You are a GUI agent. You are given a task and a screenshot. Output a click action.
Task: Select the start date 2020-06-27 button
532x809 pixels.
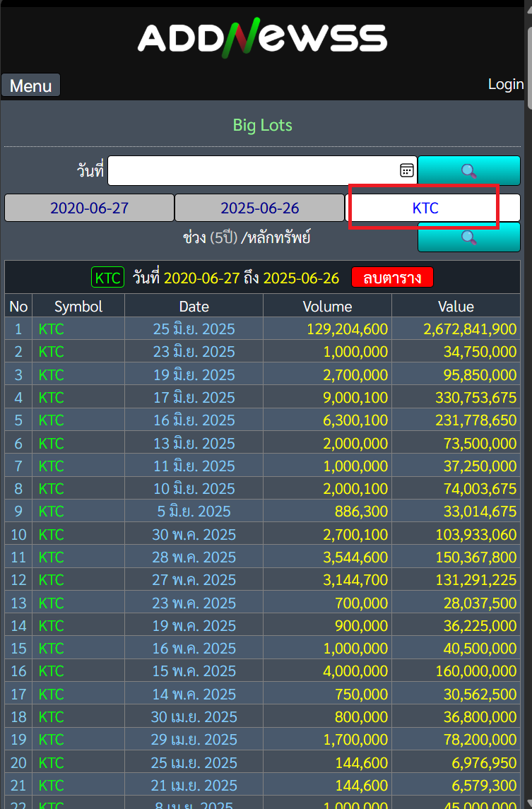[89, 208]
